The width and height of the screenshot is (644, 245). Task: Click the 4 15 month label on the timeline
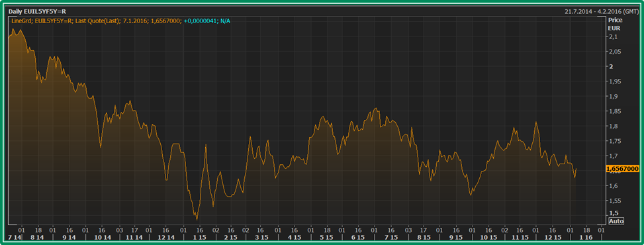pyautogui.click(x=295, y=238)
